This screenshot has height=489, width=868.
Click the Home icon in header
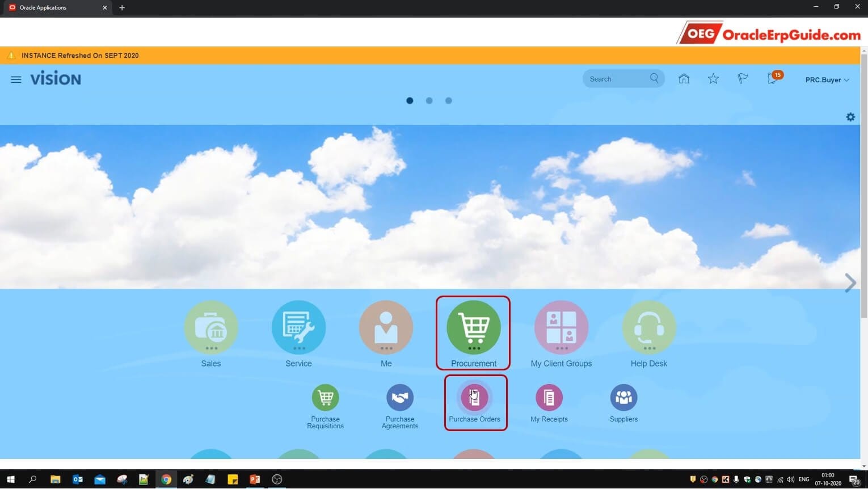pyautogui.click(x=684, y=79)
